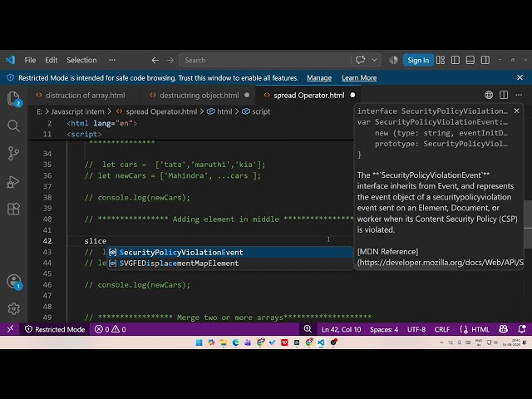The height and width of the screenshot is (399, 532).
Task: Open errors and warnings counter
Action: pyautogui.click(x=110, y=329)
